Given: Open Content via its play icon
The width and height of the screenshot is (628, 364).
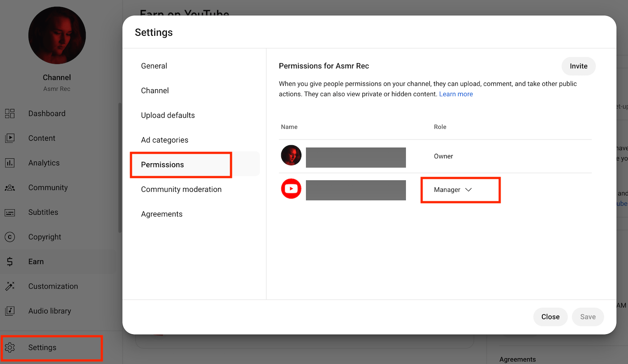Looking at the screenshot, I should (10, 138).
